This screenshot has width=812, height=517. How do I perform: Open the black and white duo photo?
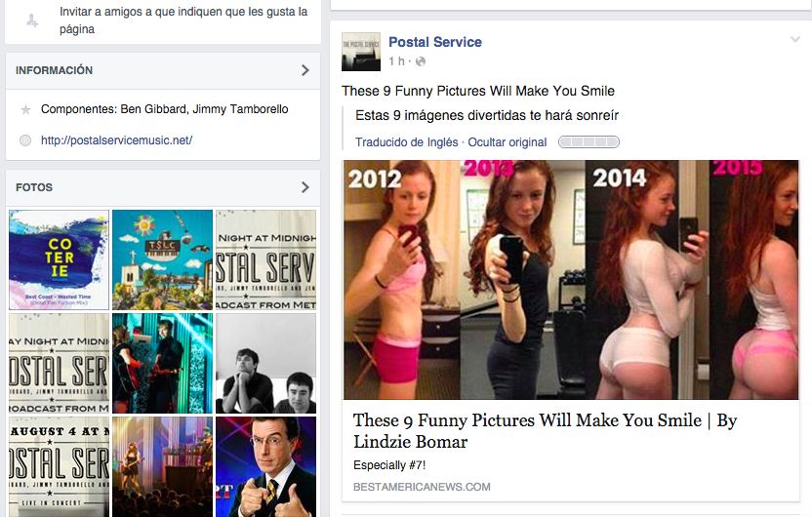coord(265,363)
